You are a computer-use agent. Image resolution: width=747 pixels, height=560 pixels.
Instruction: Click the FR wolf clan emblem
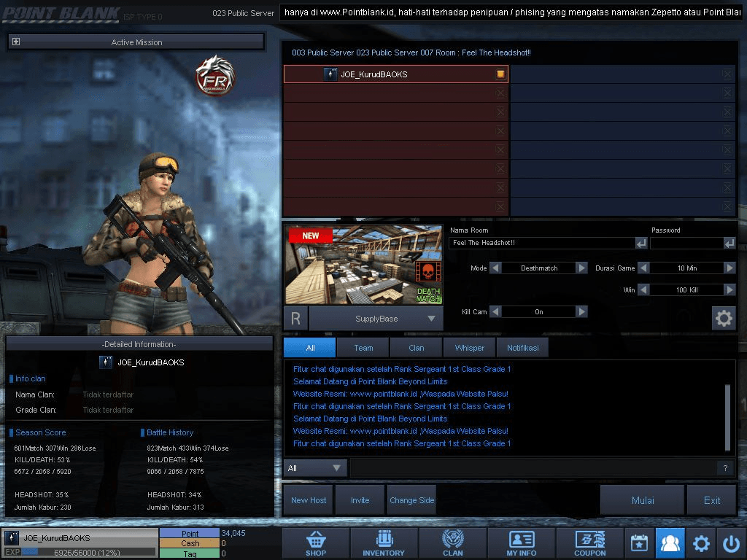pyautogui.click(x=215, y=76)
